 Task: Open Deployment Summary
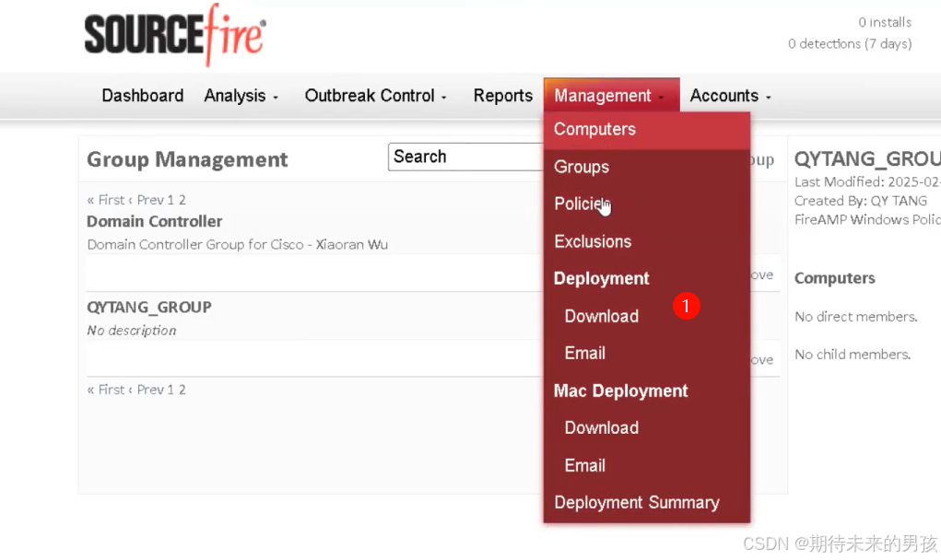click(x=637, y=503)
